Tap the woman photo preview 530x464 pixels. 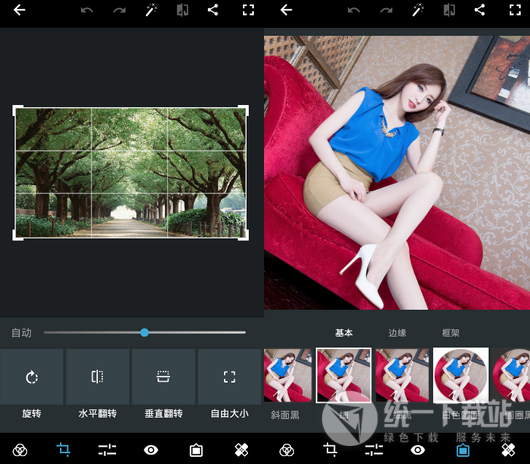pyautogui.click(x=397, y=172)
